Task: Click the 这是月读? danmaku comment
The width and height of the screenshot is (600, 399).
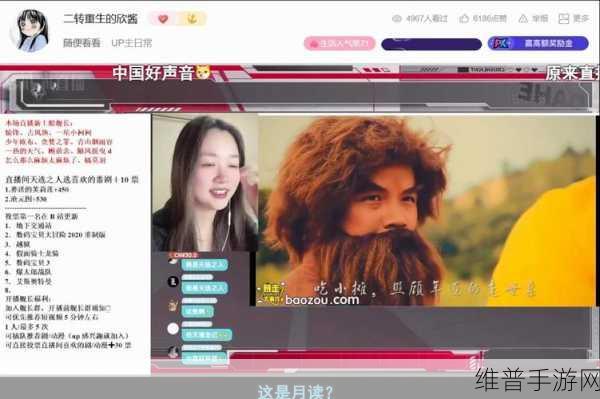Action: click(295, 392)
